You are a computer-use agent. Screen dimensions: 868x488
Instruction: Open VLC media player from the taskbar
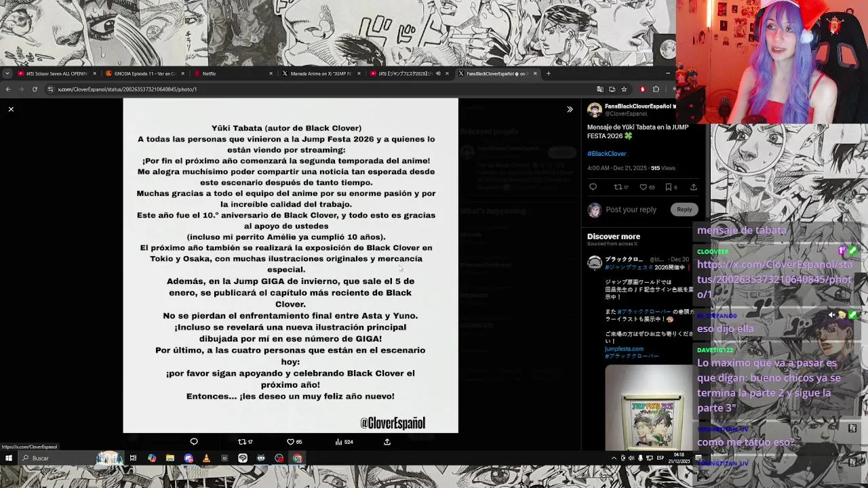[x=206, y=458]
